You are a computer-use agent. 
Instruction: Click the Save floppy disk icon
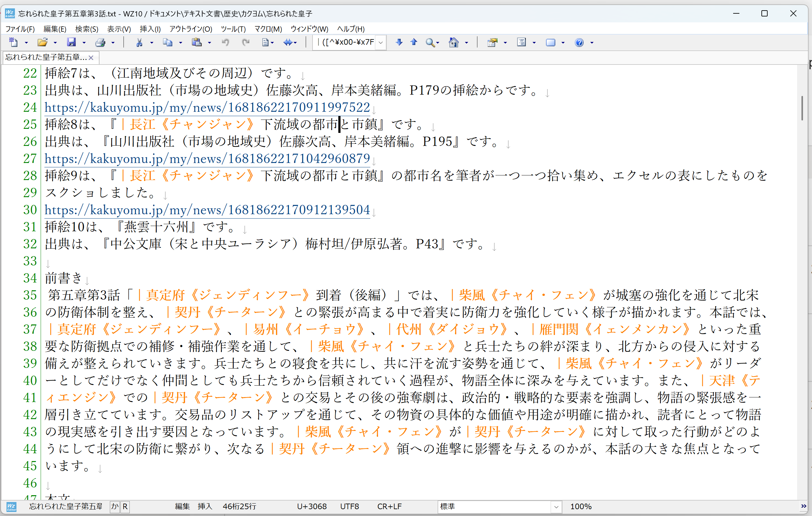click(x=71, y=42)
